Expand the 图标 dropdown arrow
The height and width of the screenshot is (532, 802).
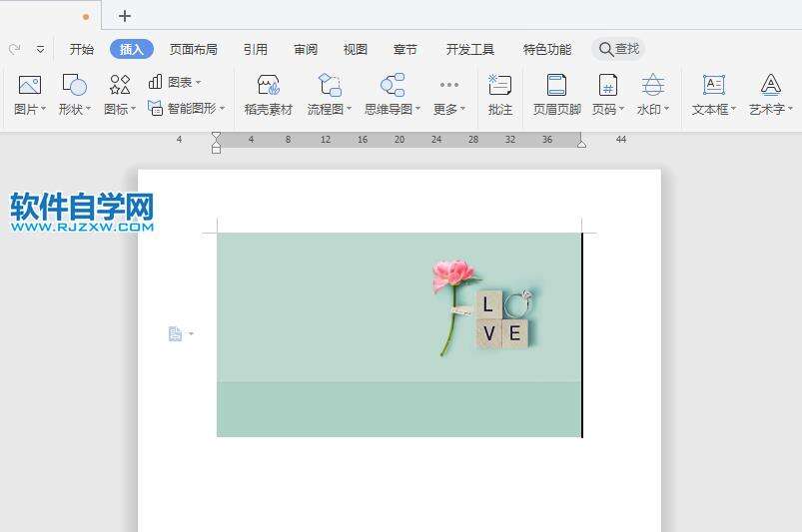tap(133, 109)
